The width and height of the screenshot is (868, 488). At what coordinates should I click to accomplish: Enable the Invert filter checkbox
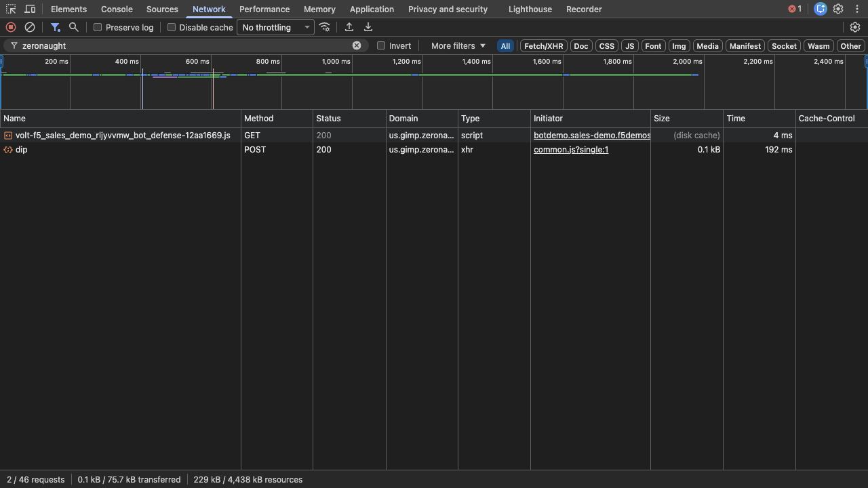381,45
